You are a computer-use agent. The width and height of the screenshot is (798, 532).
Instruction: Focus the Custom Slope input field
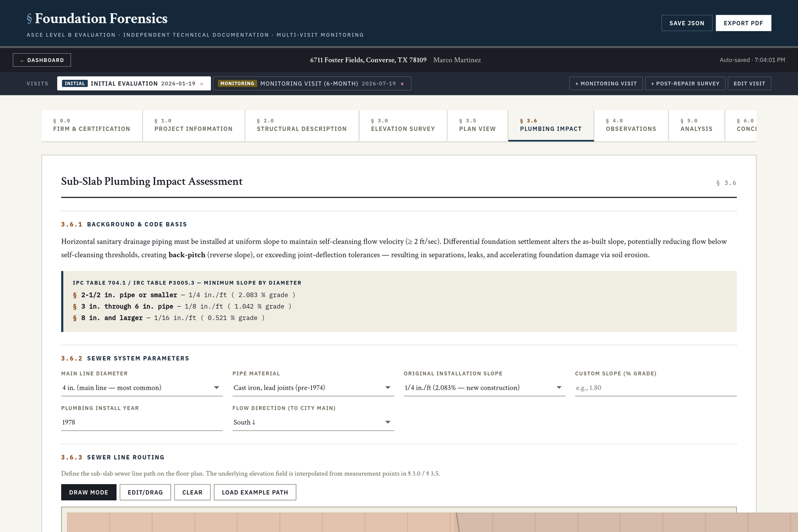coord(656,387)
